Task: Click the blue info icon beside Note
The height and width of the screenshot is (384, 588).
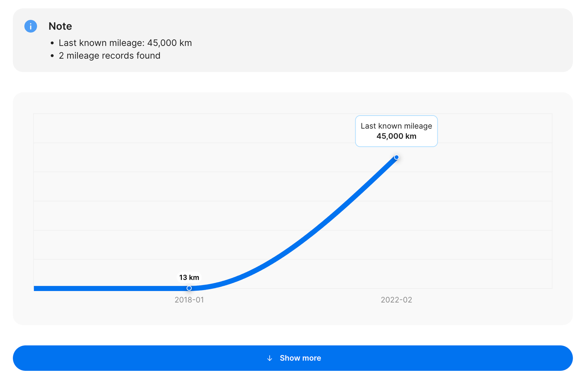Action: 31,26
